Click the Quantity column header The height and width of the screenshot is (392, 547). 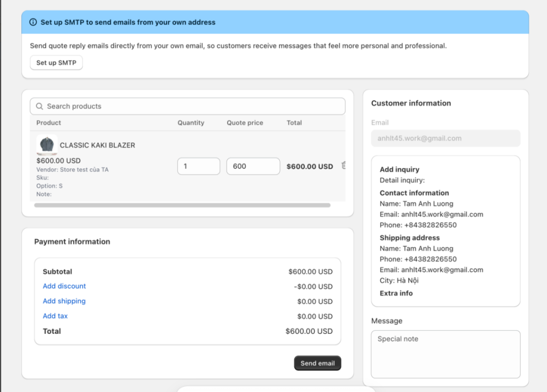[x=191, y=123]
